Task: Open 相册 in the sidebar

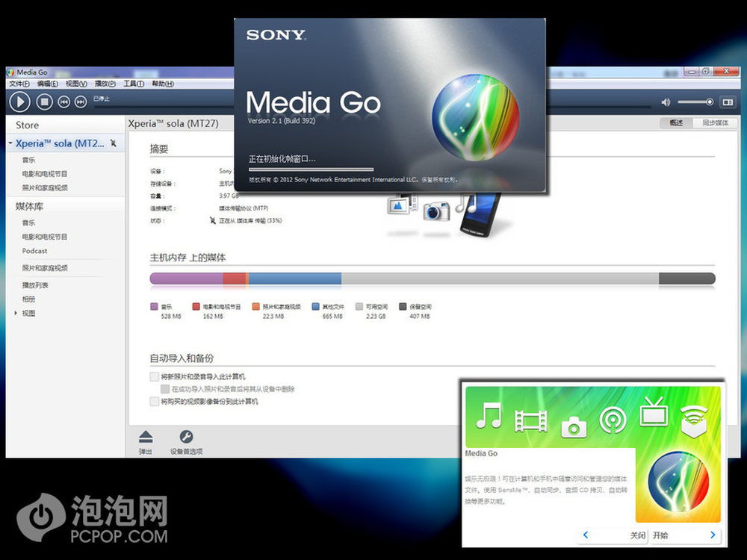Action: coord(28,299)
